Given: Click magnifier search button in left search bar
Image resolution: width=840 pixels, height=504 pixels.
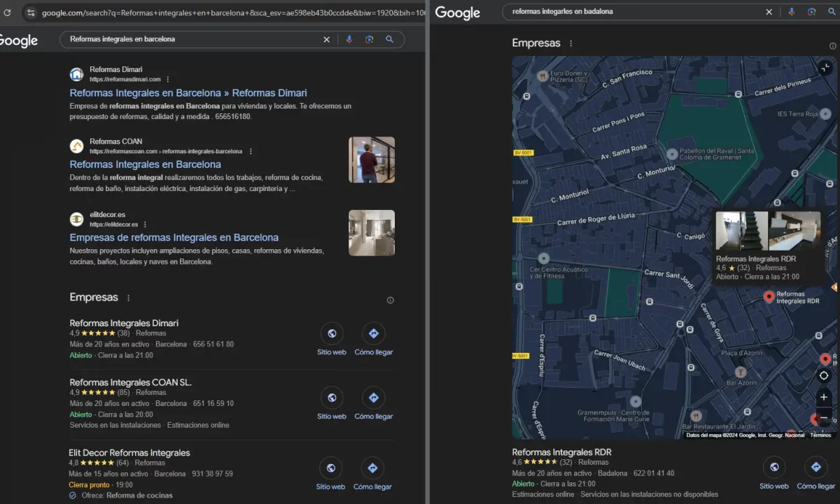Looking at the screenshot, I should (390, 39).
